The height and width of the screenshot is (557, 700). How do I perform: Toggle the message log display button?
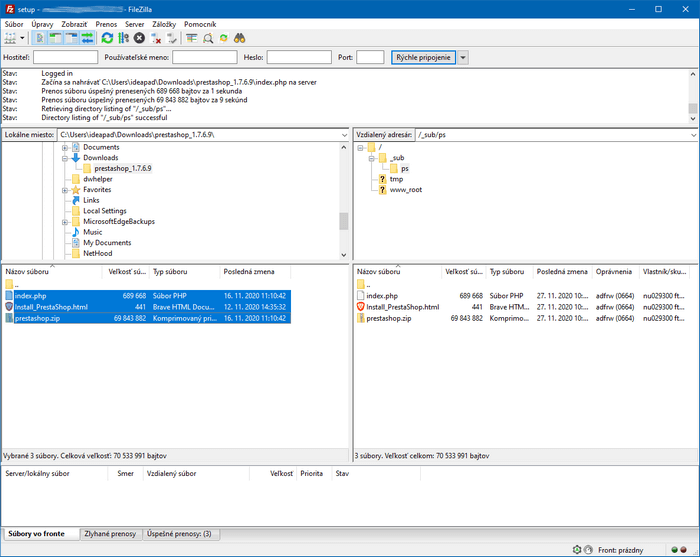[x=40, y=38]
